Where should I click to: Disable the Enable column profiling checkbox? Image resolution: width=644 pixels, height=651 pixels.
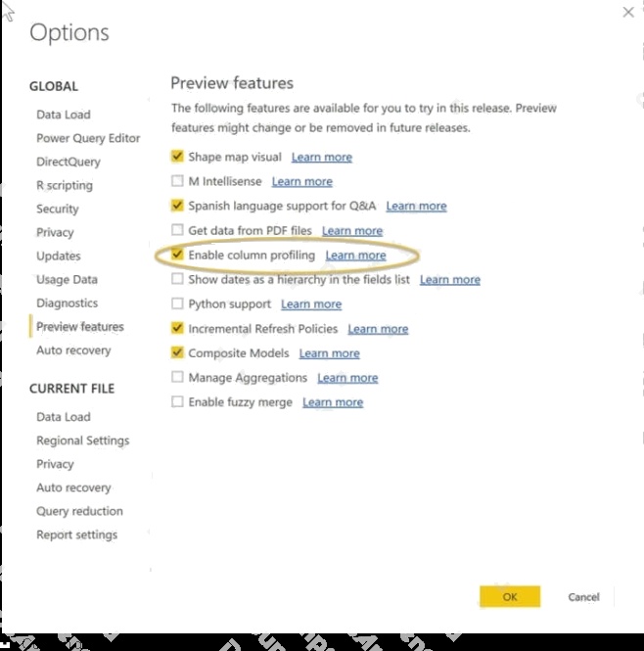tap(177, 255)
